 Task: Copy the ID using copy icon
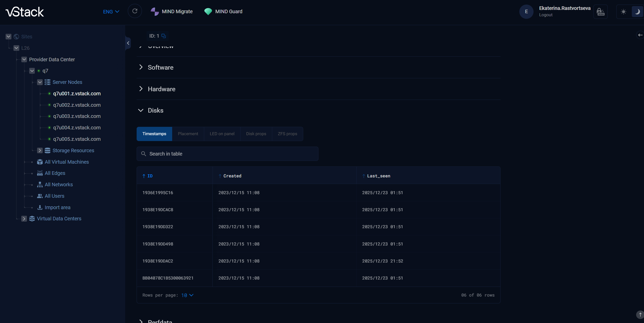tap(164, 36)
